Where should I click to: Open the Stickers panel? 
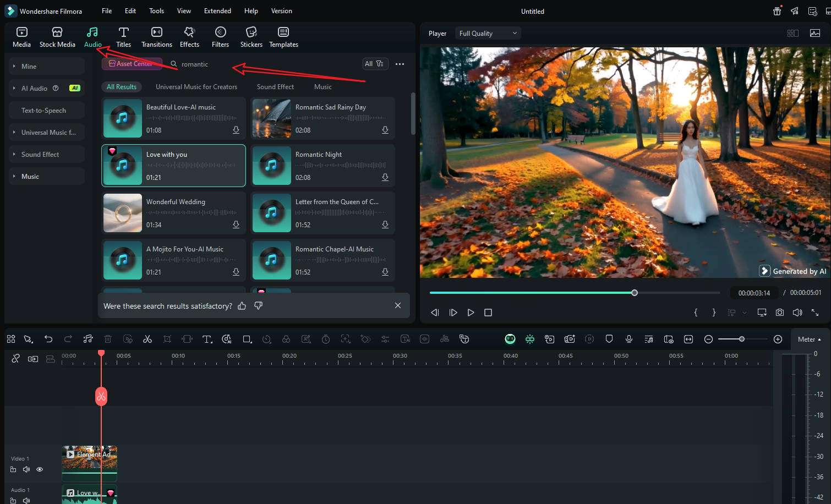click(x=252, y=37)
